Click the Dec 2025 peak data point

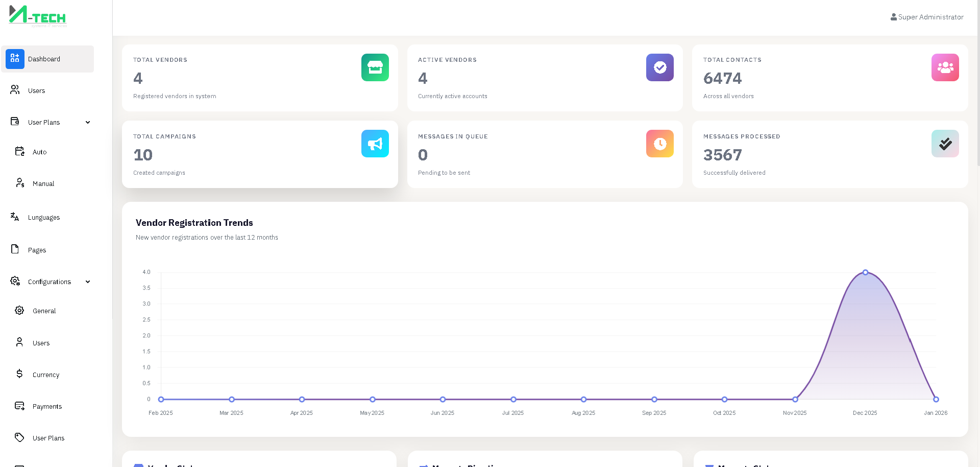(865, 272)
